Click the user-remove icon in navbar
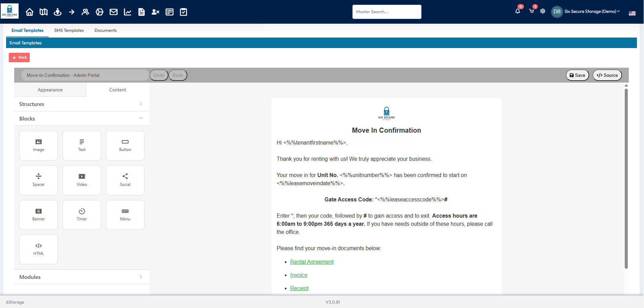Screen dimensions: 644x308 (155, 12)
